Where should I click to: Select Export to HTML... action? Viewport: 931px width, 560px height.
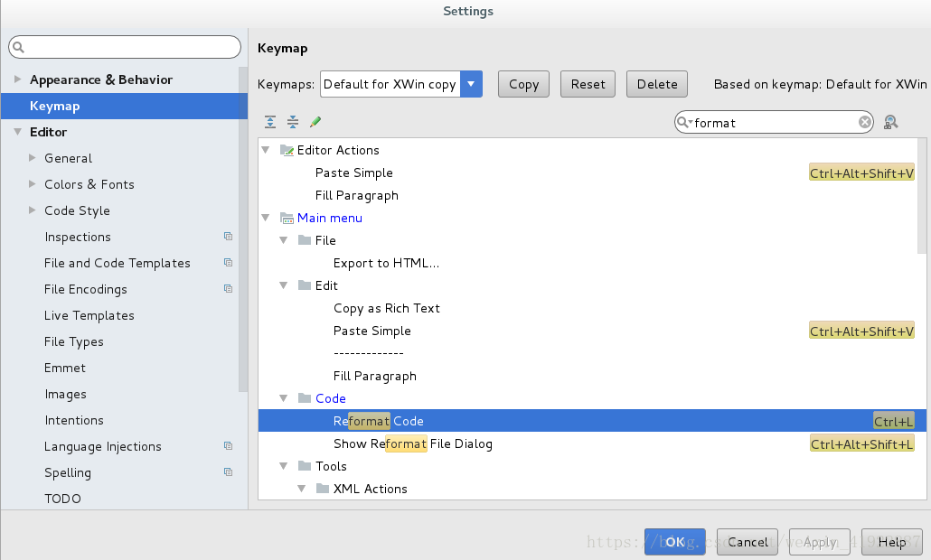point(386,263)
